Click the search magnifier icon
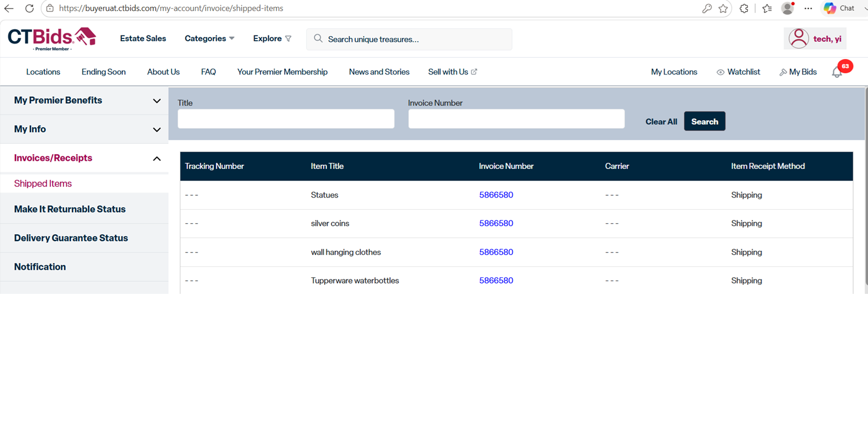 click(x=318, y=39)
